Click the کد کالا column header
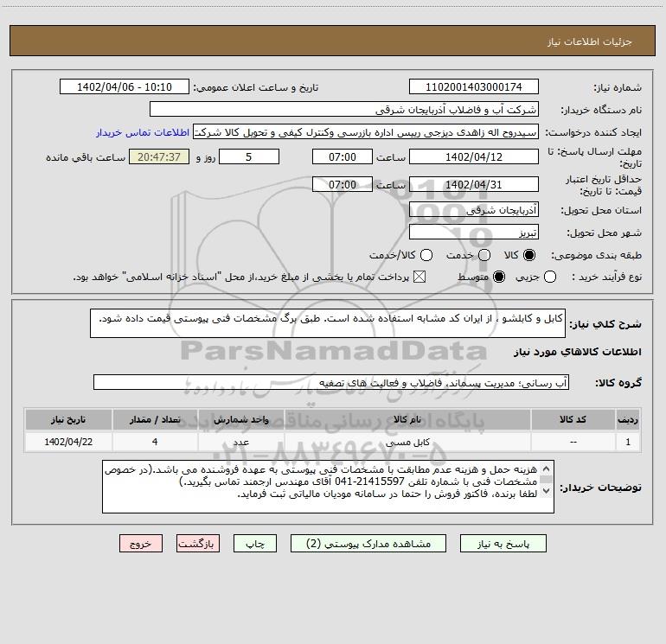The width and height of the screenshot is (666, 644). coord(573,419)
